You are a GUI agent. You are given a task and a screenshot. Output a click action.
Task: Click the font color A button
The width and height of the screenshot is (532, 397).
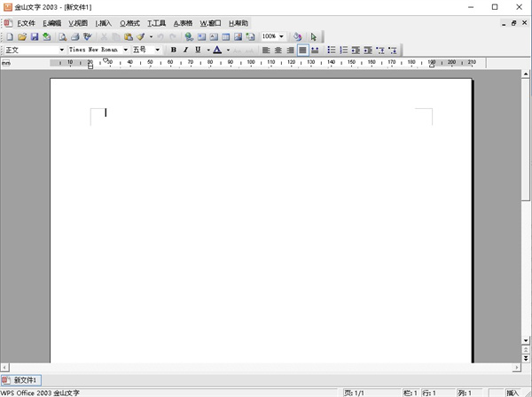coord(216,50)
